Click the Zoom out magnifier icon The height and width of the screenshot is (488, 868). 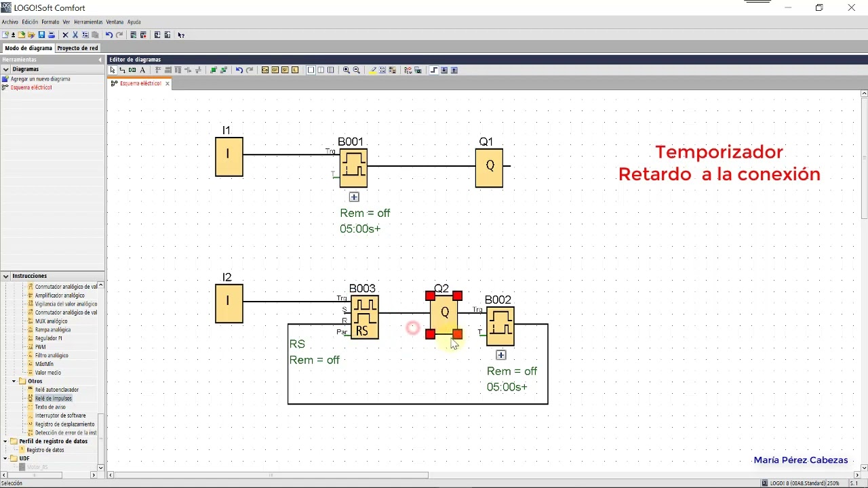(357, 70)
